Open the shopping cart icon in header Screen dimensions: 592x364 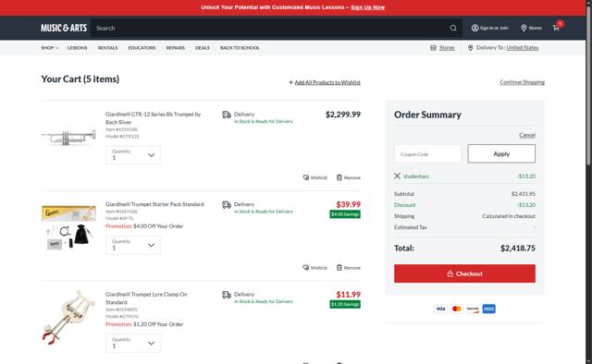(x=556, y=28)
